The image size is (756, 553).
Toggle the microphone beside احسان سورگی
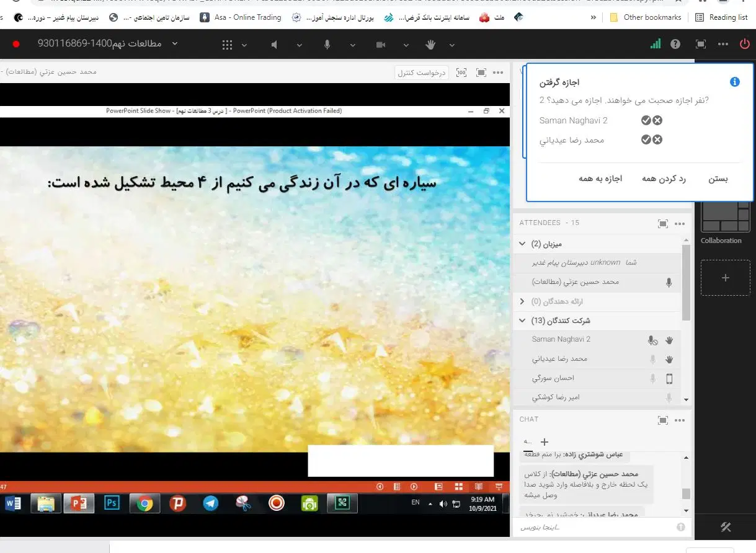(x=652, y=379)
